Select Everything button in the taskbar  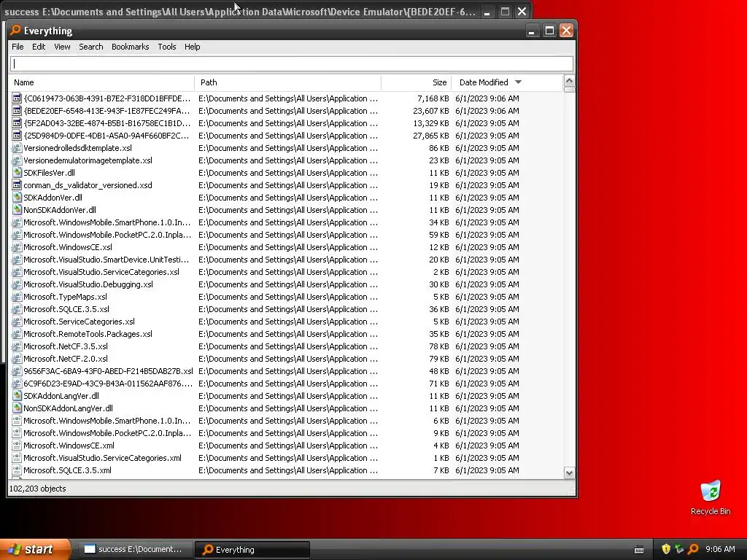[252, 550]
